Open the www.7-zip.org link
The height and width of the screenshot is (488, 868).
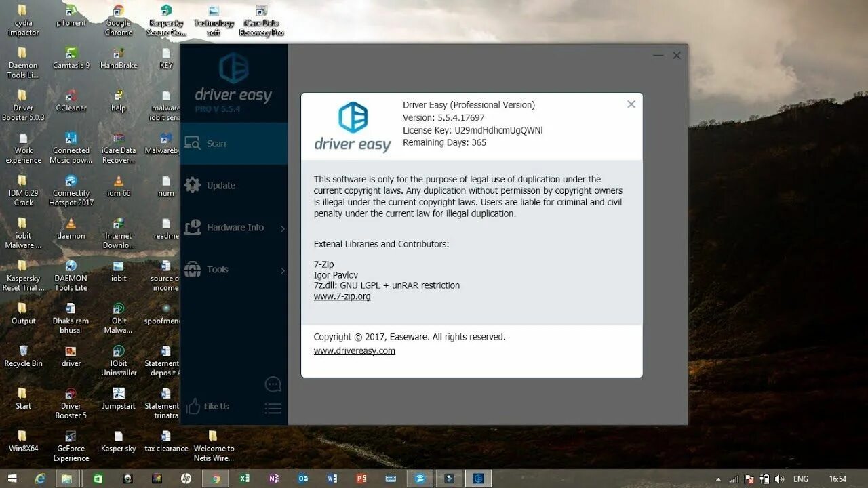click(342, 296)
